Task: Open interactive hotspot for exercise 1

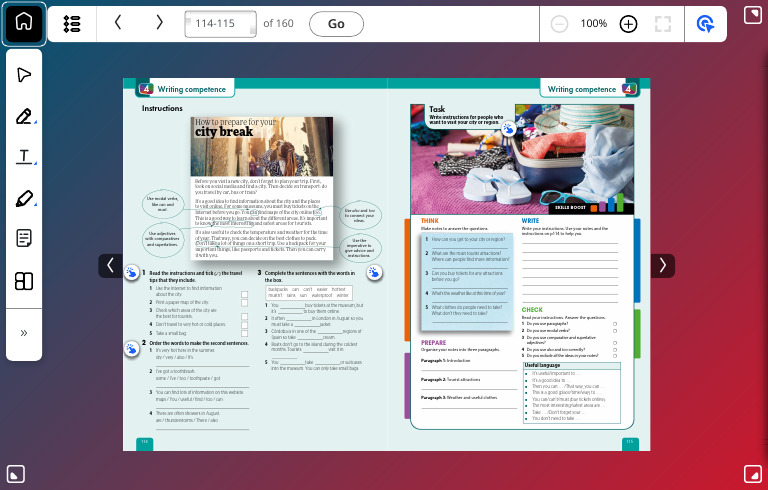Action: [x=132, y=272]
